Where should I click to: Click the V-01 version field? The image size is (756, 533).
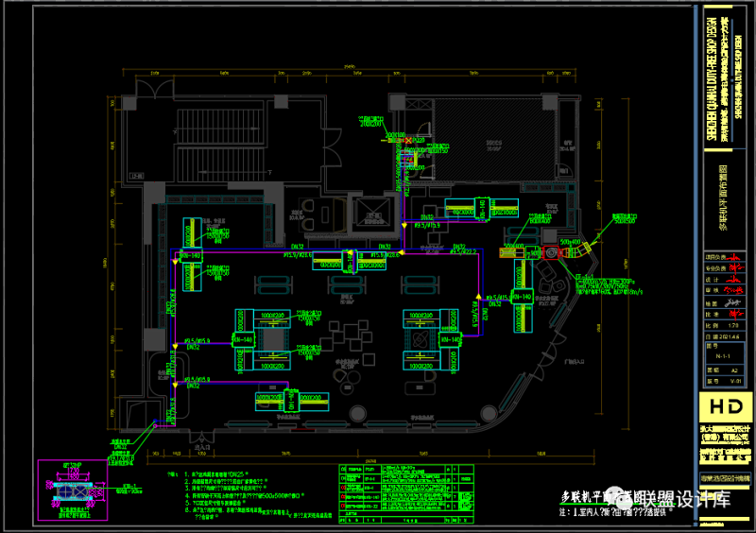(735, 381)
